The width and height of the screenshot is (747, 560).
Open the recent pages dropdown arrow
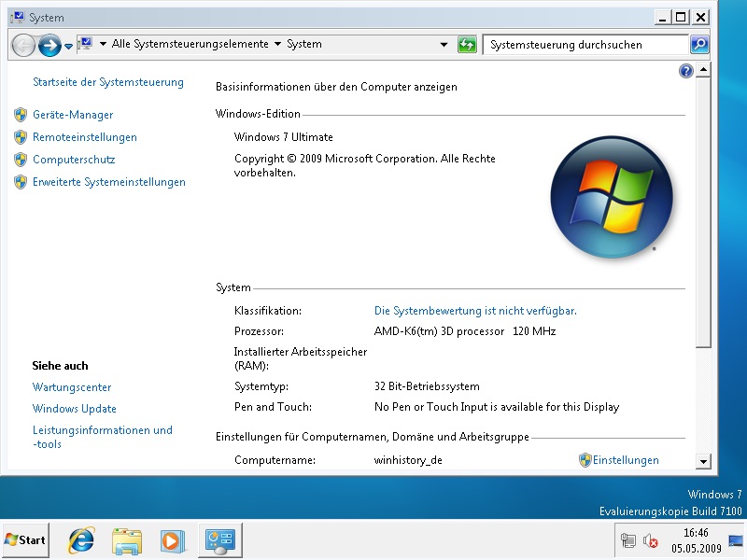pos(68,46)
